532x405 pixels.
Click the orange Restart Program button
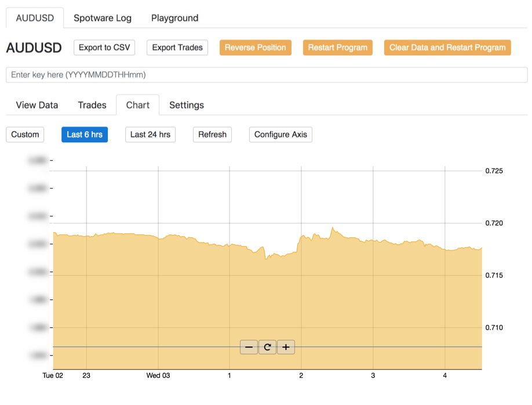[x=337, y=48]
